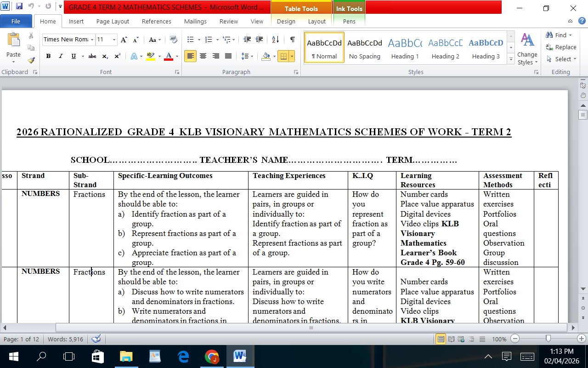Center align the paragraph text

click(x=203, y=56)
